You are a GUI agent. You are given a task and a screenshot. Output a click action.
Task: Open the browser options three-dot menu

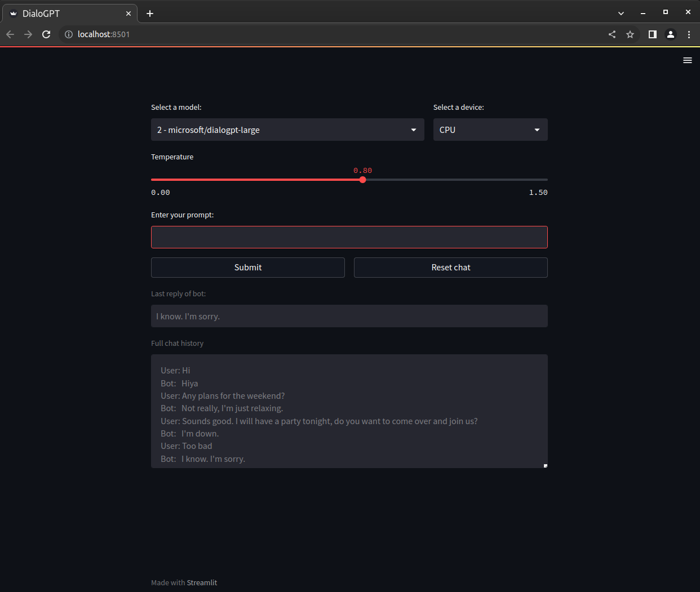[688, 34]
